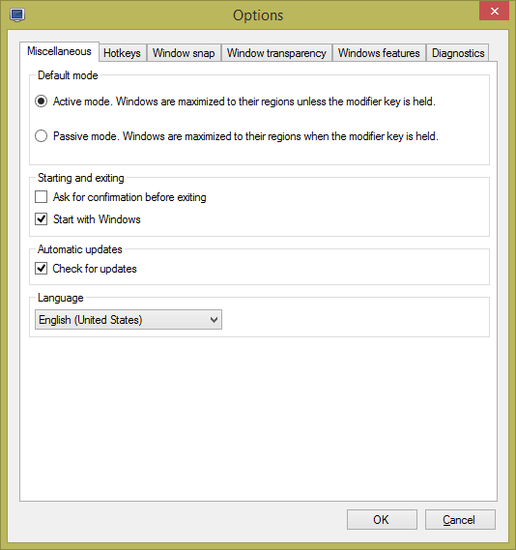Disable the Check for updates checkbox
516x550 pixels.
41,268
